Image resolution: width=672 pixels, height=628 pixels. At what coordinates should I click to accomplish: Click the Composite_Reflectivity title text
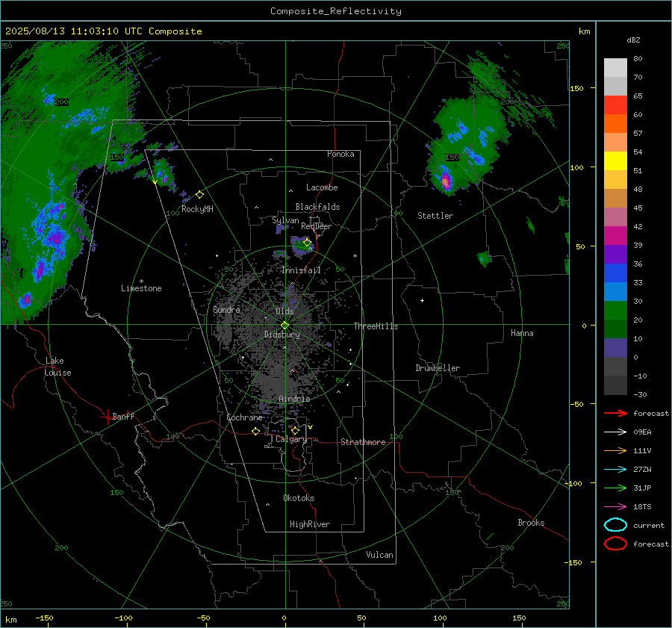336,11
